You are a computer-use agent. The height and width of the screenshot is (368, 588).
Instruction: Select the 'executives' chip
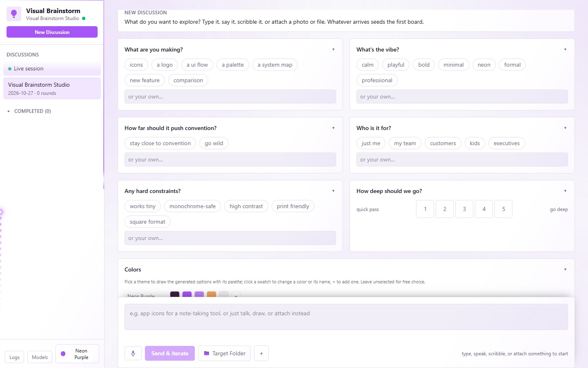click(x=507, y=143)
